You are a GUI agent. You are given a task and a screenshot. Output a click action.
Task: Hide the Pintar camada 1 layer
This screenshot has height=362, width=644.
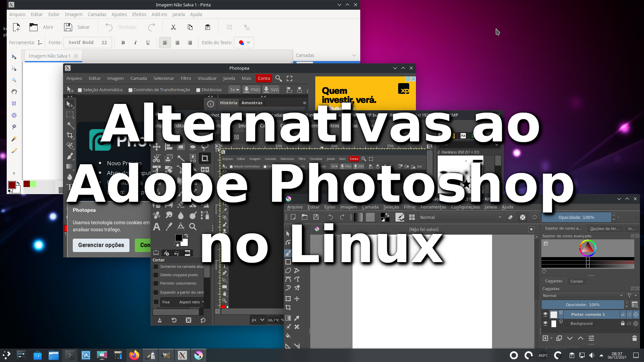pyautogui.click(x=545, y=314)
